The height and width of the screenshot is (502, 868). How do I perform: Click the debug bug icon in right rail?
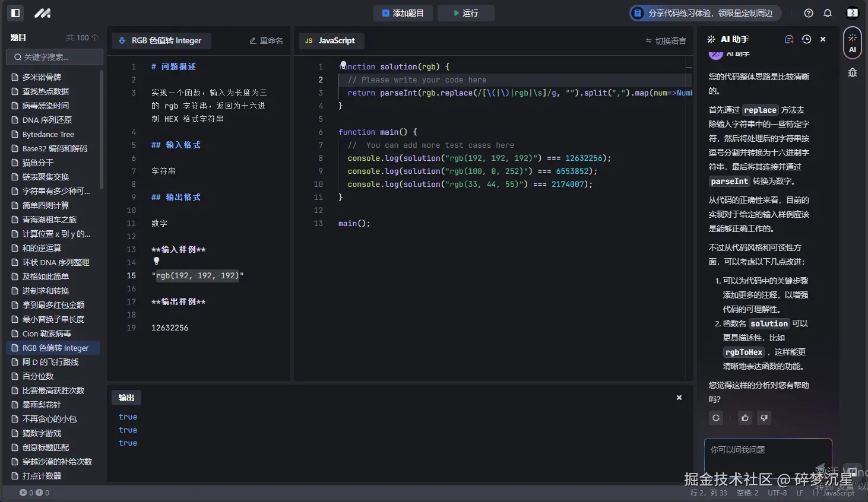(853, 72)
